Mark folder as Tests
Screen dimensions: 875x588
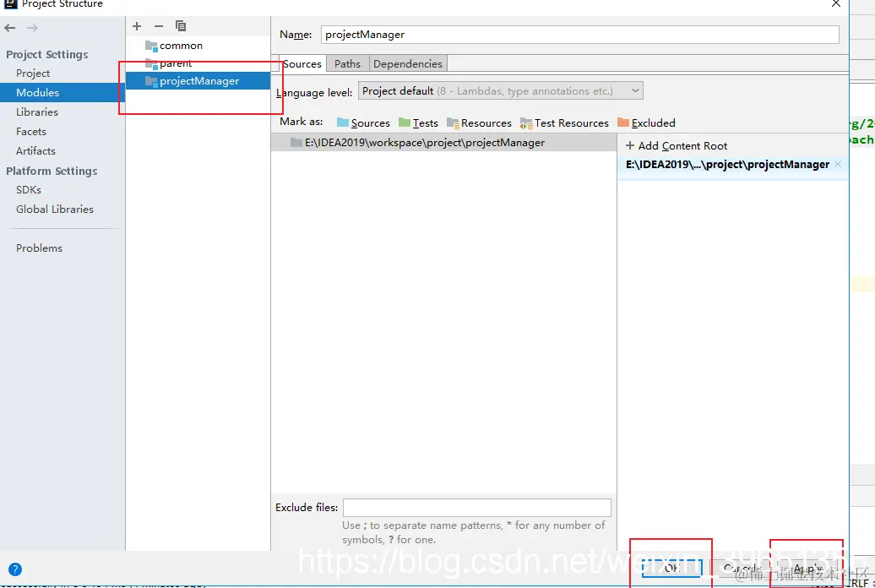[x=418, y=122]
